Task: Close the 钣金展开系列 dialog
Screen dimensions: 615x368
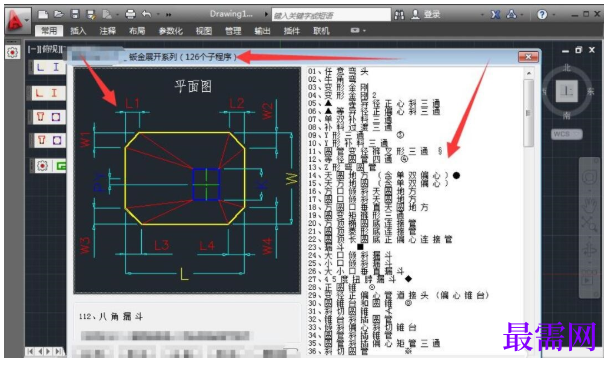Action: (x=528, y=57)
